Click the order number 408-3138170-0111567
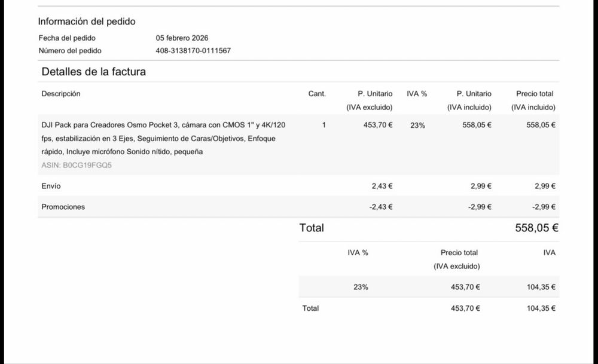 click(x=193, y=51)
